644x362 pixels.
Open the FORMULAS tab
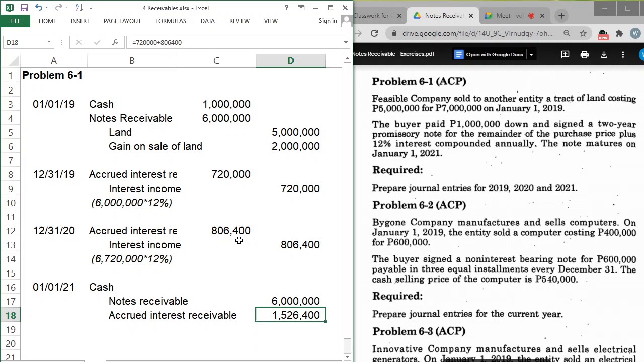pos(171,21)
